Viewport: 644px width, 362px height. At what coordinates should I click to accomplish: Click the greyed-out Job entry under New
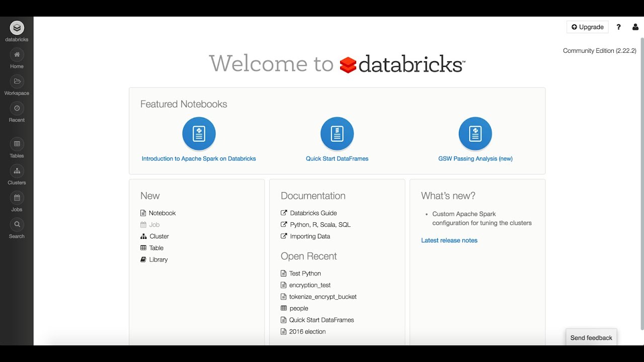pyautogui.click(x=150, y=225)
